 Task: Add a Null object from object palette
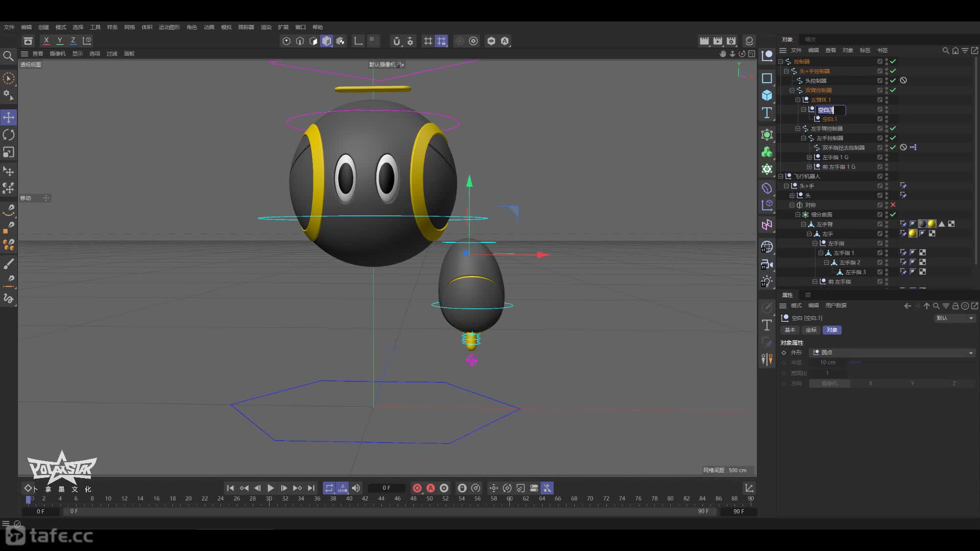coord(767,56)
